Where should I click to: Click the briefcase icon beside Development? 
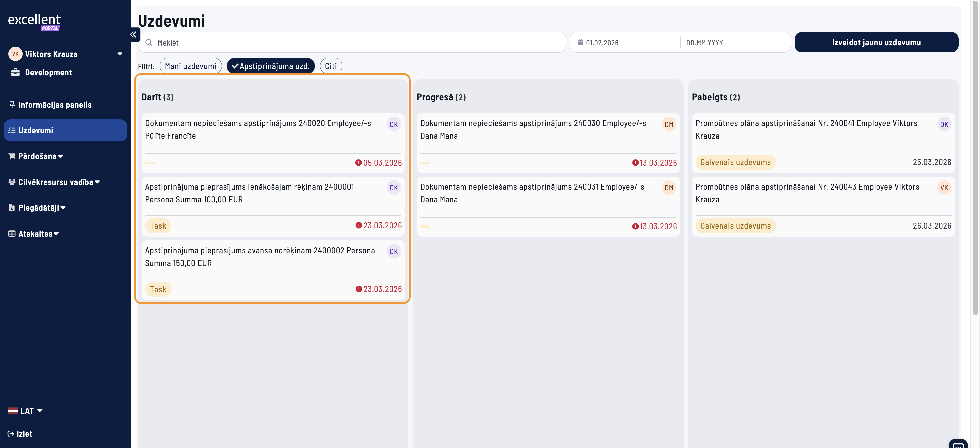[x=15, y=72]
